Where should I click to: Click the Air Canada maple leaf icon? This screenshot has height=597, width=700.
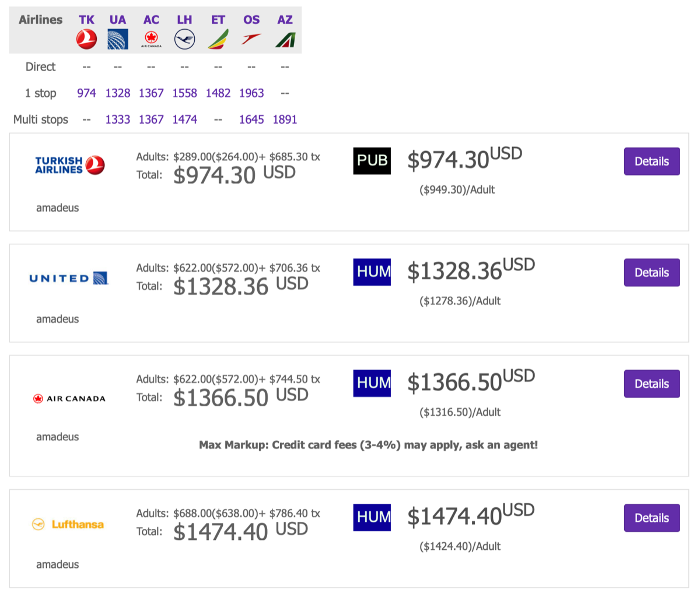(x=151, y=39)
